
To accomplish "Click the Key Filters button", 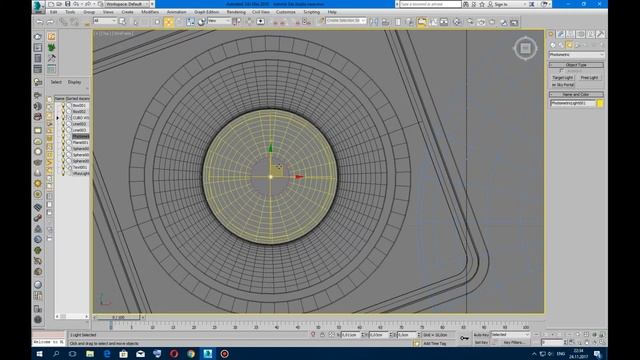I will (x=514, y=343).
